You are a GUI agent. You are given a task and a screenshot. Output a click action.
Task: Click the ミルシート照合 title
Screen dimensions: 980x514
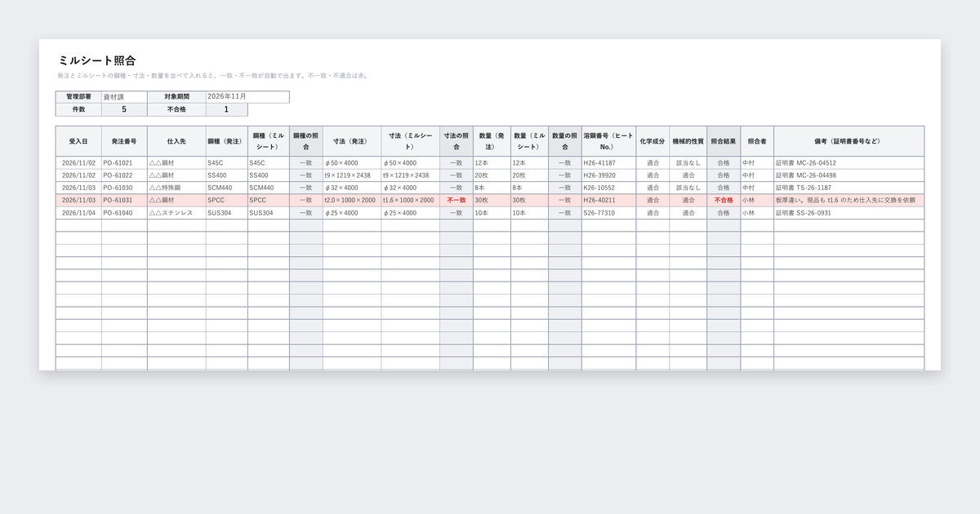pos(96,60)
